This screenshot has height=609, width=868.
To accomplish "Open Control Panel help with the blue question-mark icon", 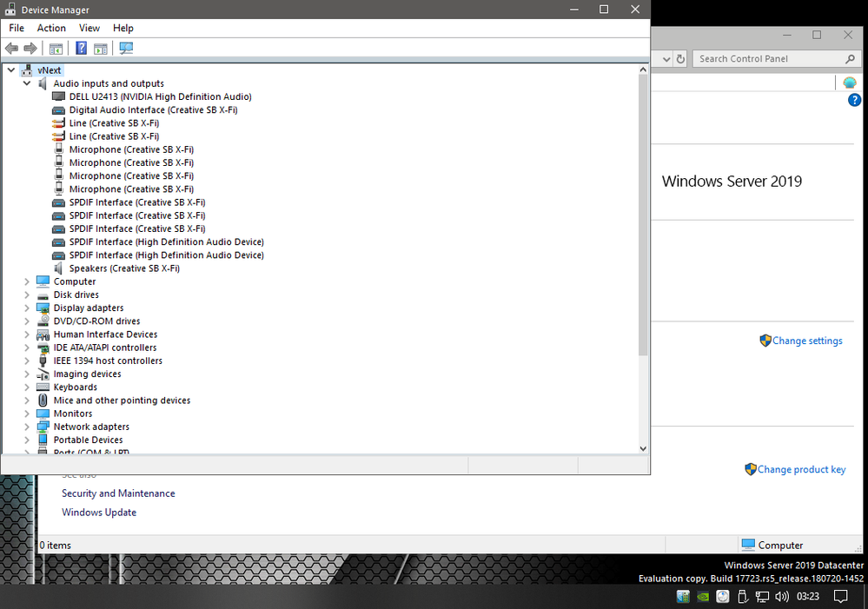I will 854,100.
